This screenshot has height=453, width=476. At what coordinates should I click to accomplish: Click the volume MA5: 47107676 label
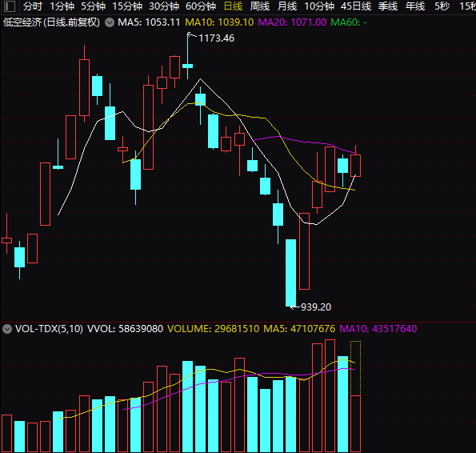tap(299, 329)
